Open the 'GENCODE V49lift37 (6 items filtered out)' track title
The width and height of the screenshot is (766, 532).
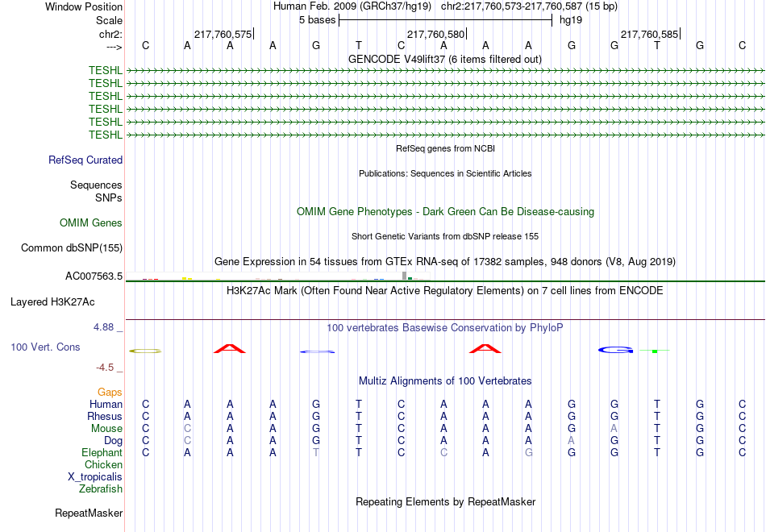(x=445, y=59)
